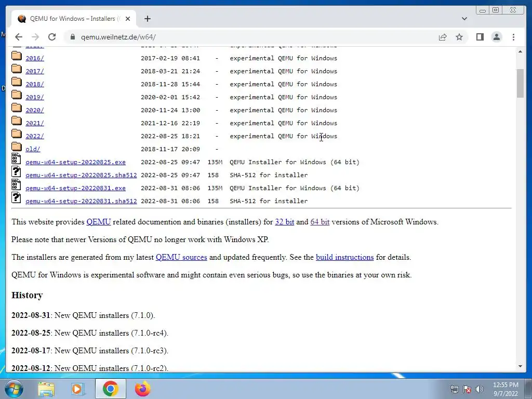Open the 2021/ directory link
The image size is (532, 399).
pos(35,123)
